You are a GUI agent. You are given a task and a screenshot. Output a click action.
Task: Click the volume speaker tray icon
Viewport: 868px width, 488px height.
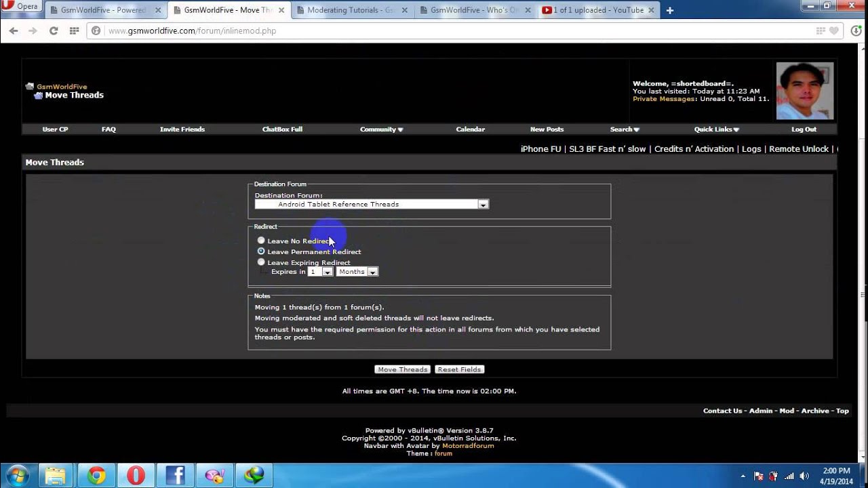tap(804, 476)
